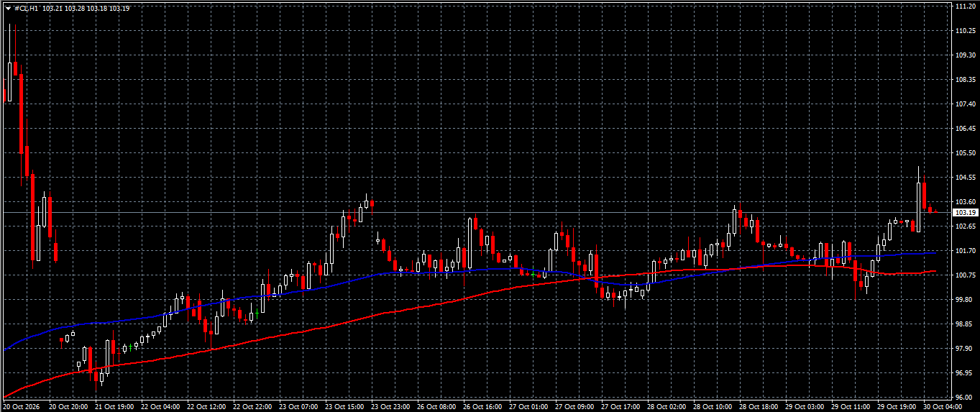Click the 20 Oct 20:00 time label

(68, 406)
